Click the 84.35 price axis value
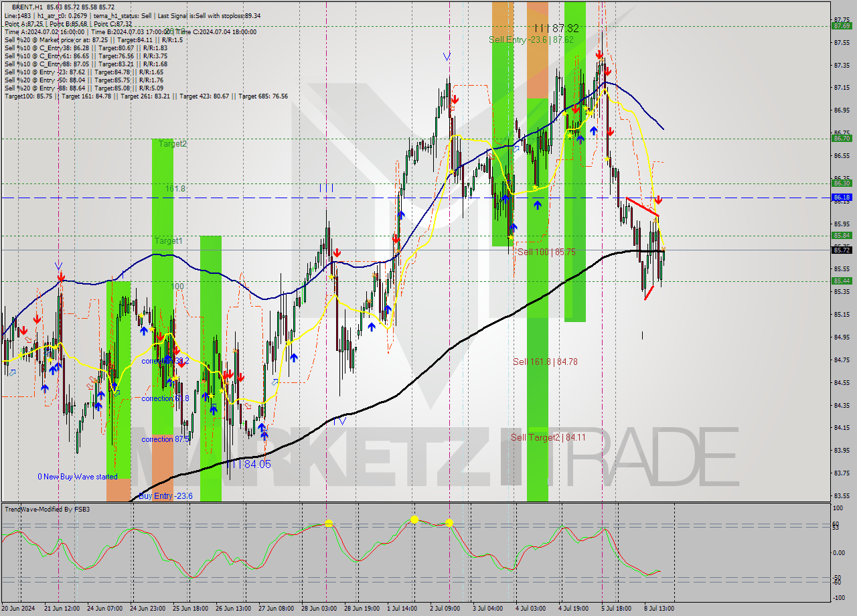This screenshot has width=857, height=616. point(842,405)
